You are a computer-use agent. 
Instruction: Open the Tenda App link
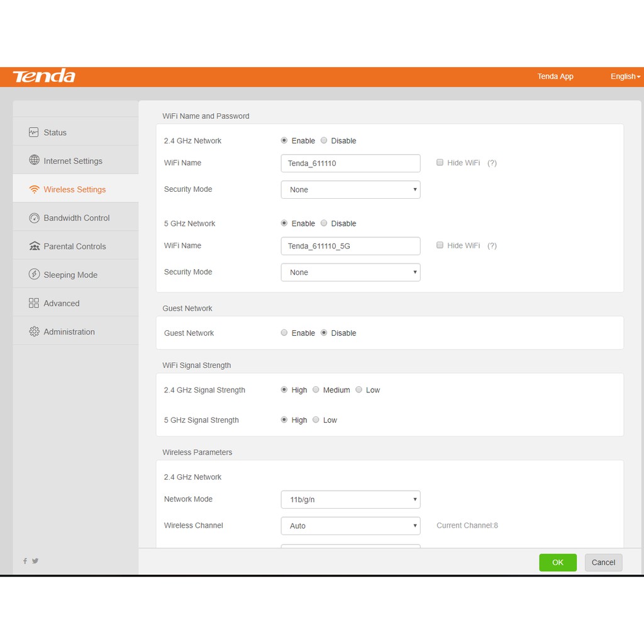(x=555, y=76)
